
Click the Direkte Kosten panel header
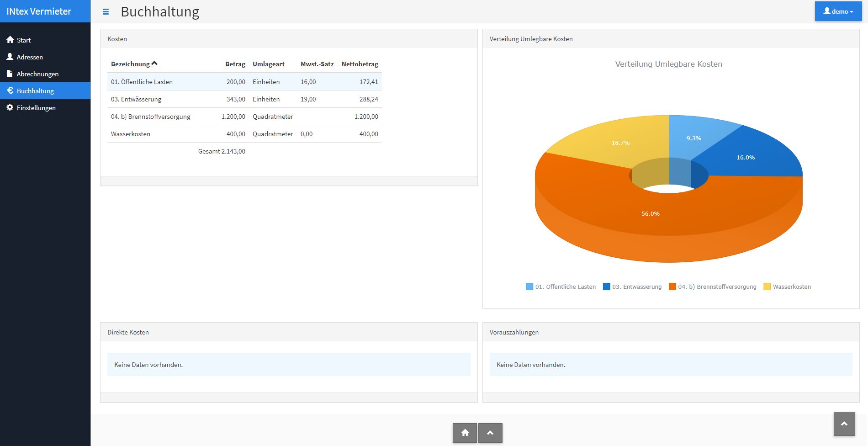289,332
